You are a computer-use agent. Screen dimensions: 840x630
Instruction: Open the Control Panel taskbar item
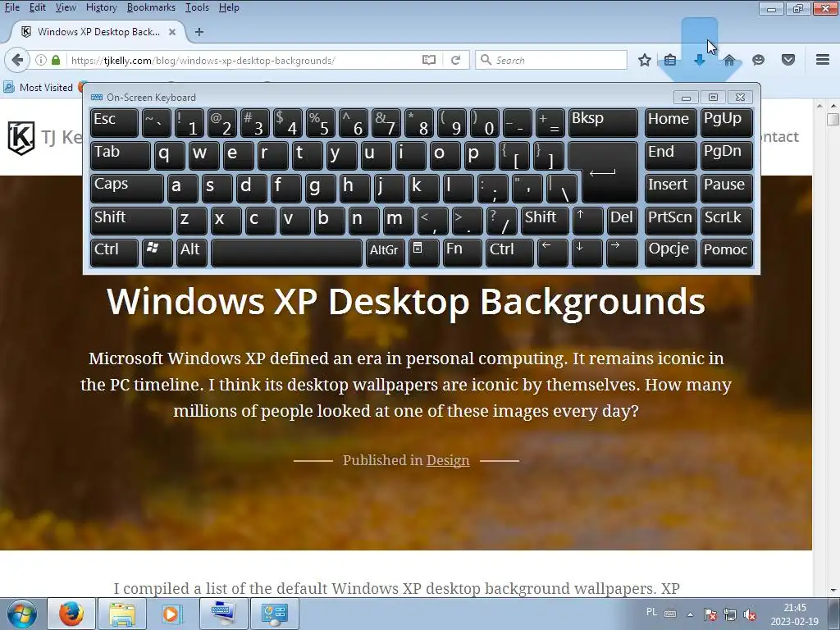point(274,614)
